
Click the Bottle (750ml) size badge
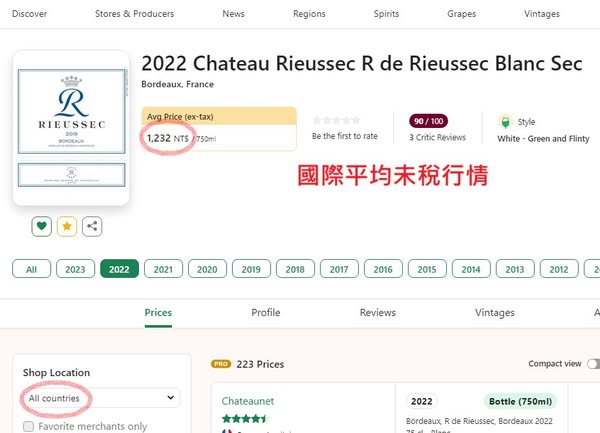(520, 401)
